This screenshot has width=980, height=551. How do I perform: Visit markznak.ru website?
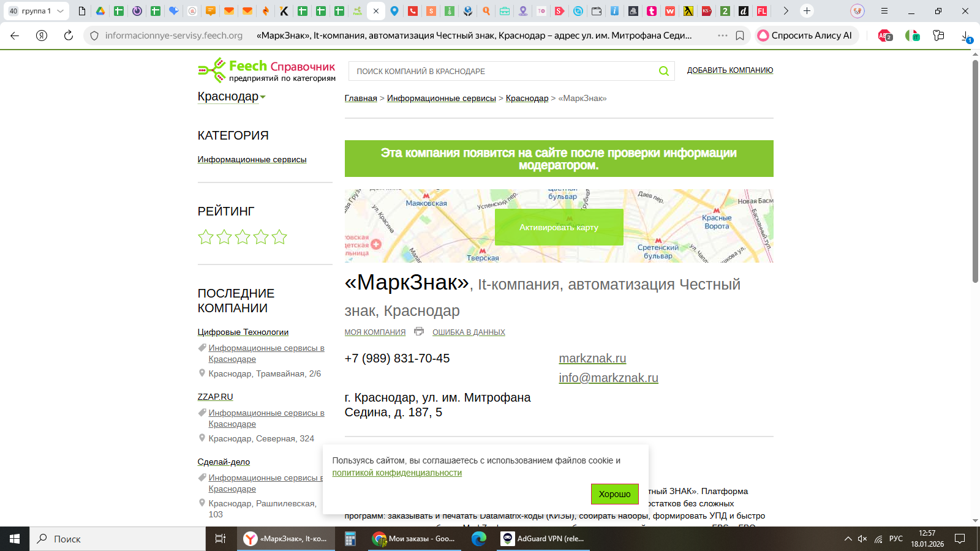[592, 358]
